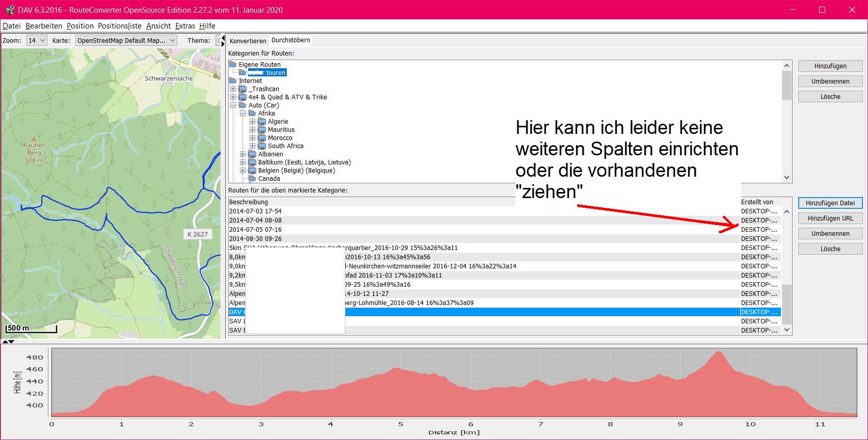868x440 pixels.
Task: Expand the Algerie tree node
Action: (x=253, y=122)
